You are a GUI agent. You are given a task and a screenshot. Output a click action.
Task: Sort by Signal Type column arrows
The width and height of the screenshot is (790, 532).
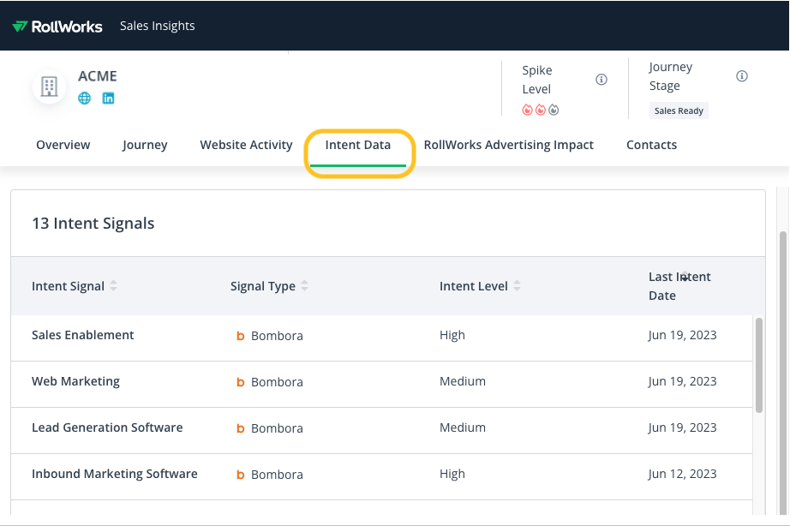point(305,286)
